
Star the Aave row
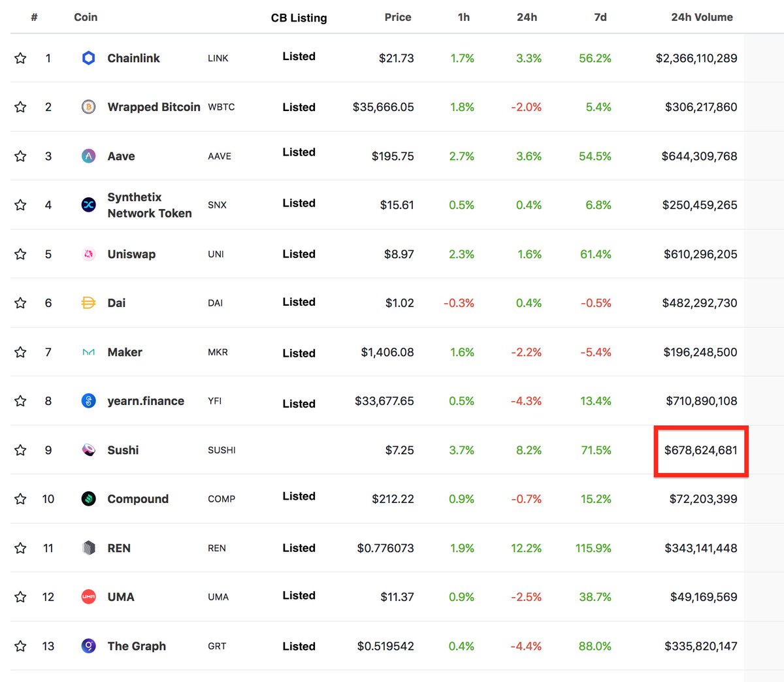pyautogui.click(x=20, y=156)
